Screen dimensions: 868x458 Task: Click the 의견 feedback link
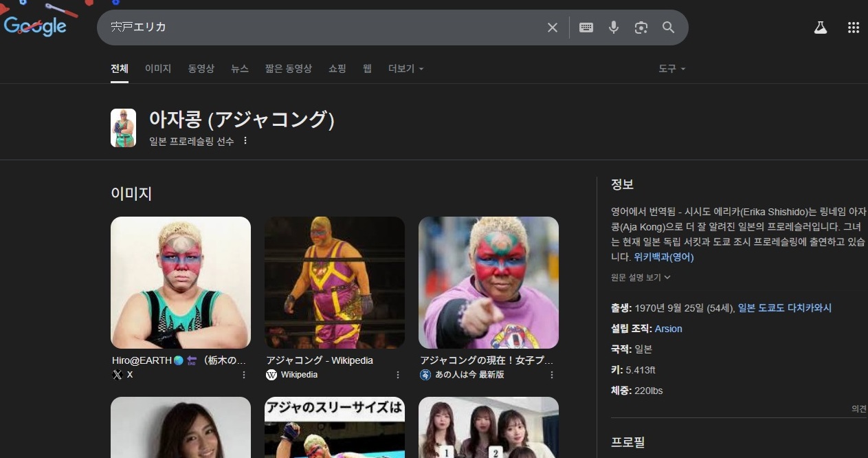[859, 408]
